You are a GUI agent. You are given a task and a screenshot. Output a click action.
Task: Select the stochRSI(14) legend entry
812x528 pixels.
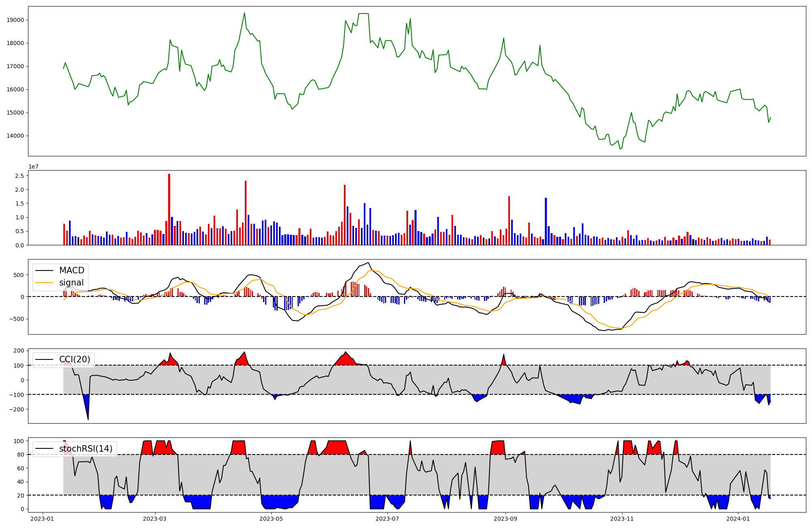point(85,449)
